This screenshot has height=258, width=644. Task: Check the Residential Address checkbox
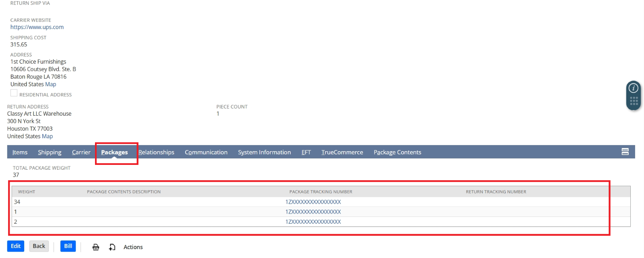(14, 93)
